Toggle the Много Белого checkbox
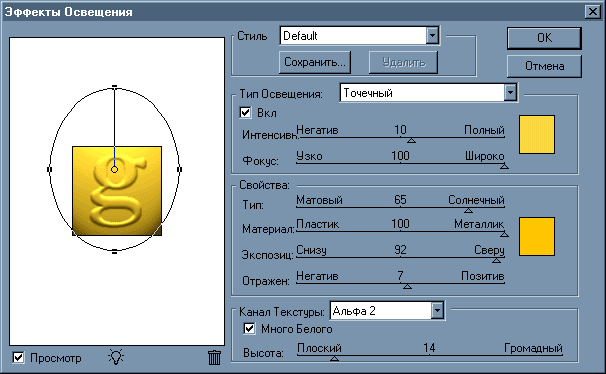This screenshot has width=606, height=374. [249, 328]
